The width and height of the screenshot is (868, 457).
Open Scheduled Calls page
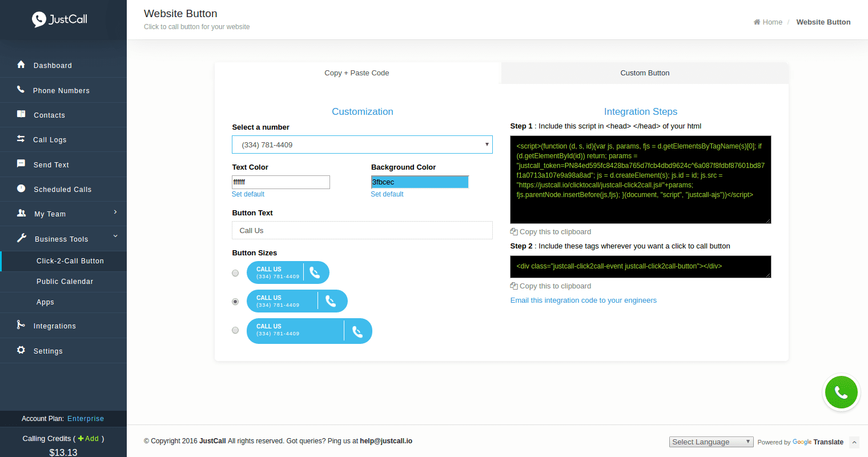(63, 189)
